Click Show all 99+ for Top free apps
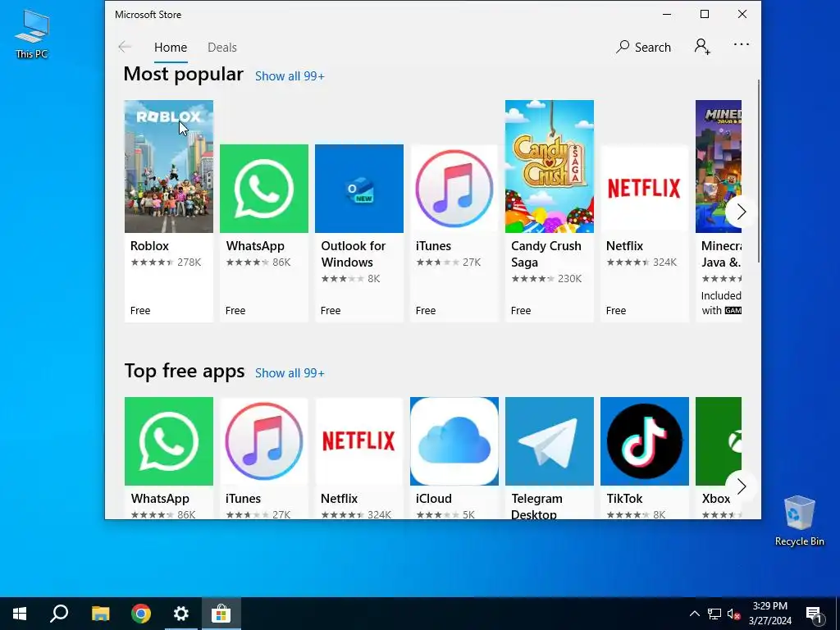The height and width of the screenshot is (630, 840). click(290, 373)
